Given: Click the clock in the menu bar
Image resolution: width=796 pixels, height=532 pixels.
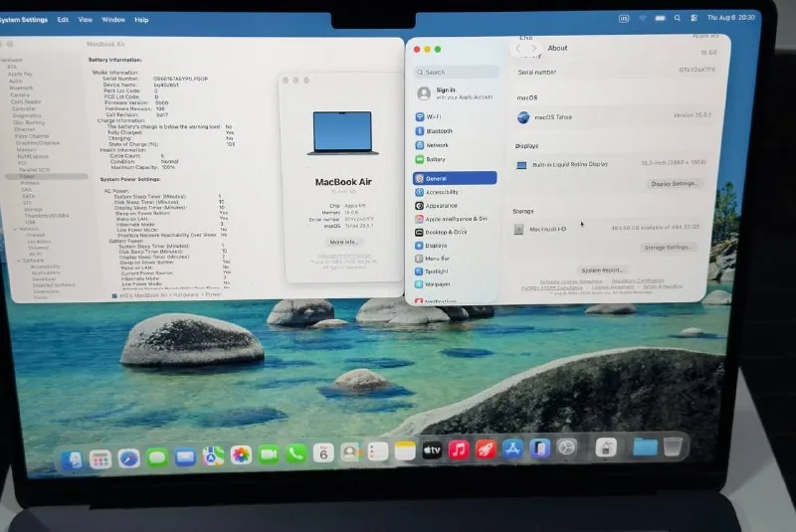Looking at the screenshot, I should [731, 17].
